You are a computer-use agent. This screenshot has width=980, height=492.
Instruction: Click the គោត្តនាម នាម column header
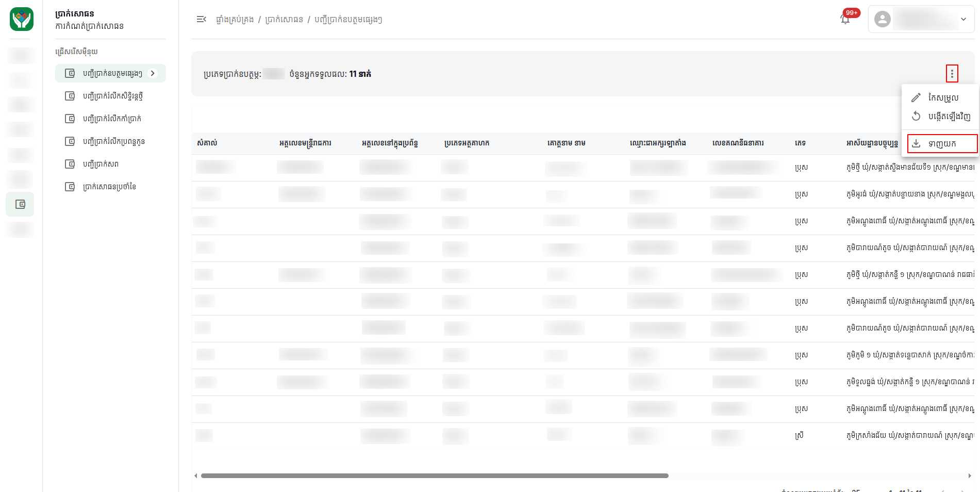pos(567,143)
